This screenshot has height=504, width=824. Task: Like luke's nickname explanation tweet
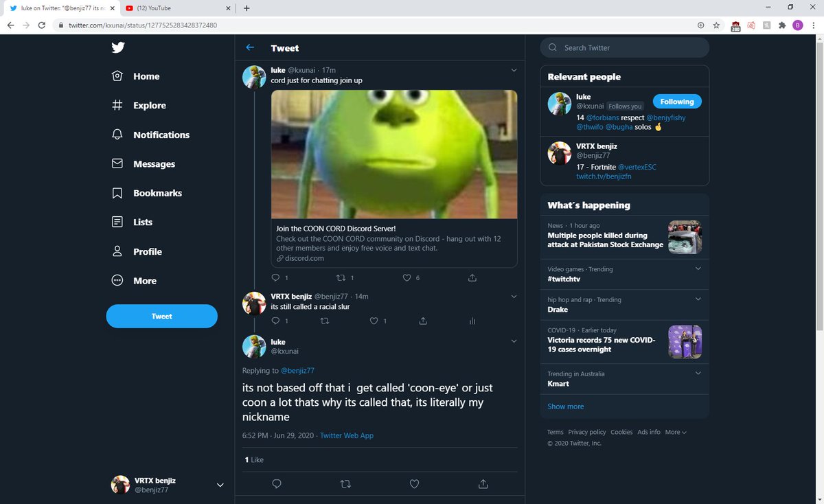point(414,483)
